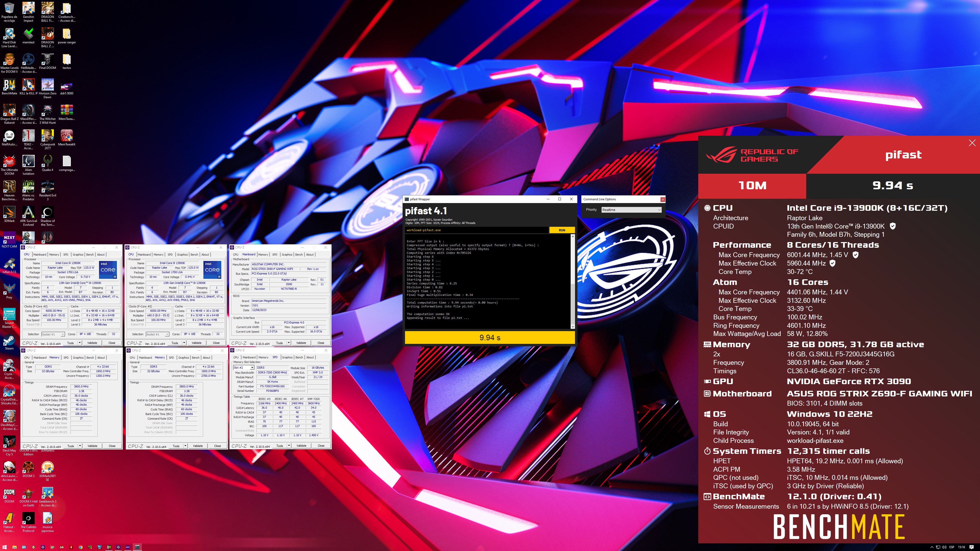Open Sound Blaster Command desktop icon
This screenshot has width=980, height=551.
click(9, 318)
